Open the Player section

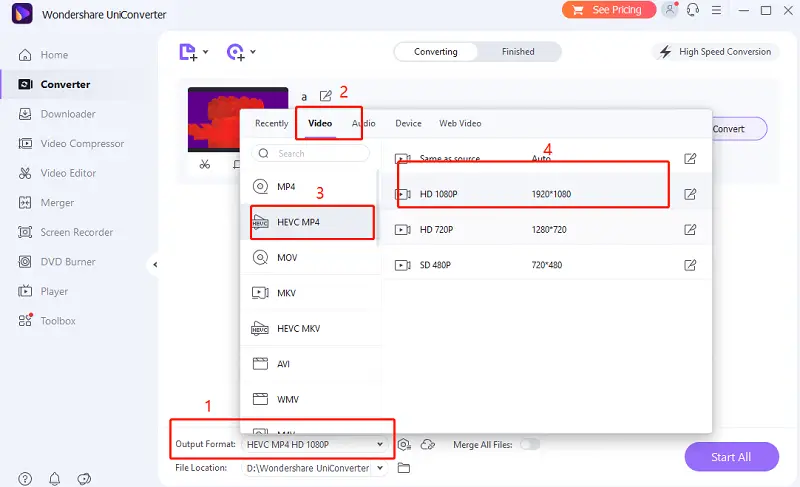[x=43, y=291]
